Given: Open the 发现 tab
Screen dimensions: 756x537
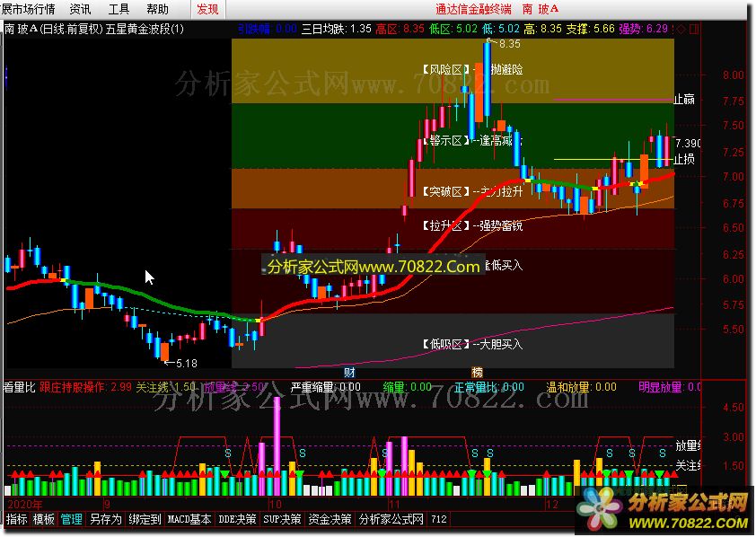Looking at the screenshot, I should tap(207, 9).
